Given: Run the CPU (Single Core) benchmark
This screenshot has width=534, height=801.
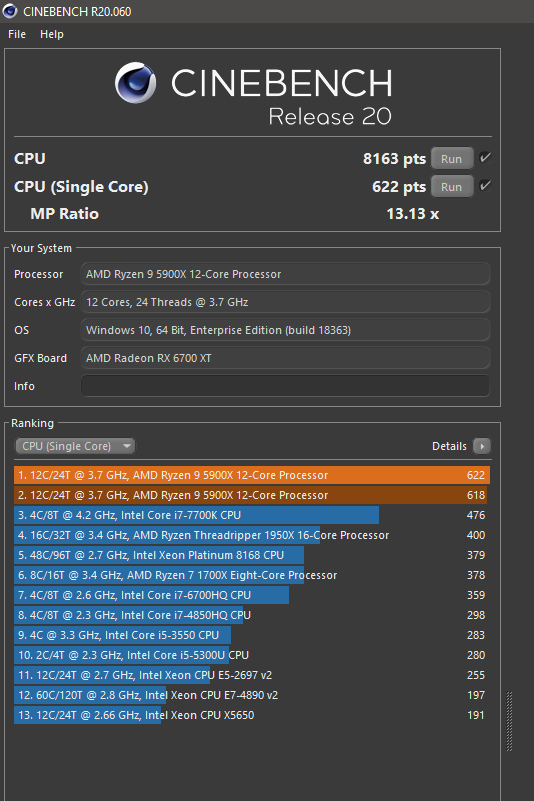Looking at the screenshot, I should [452, 186].
